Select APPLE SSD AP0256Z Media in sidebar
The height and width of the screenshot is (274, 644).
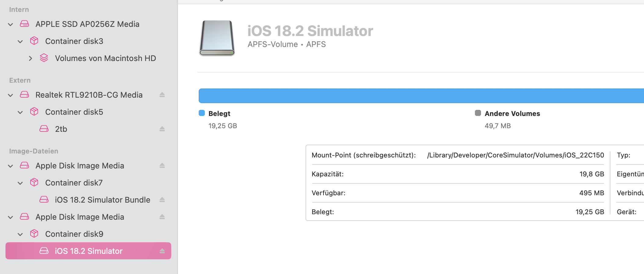coord(87,24)
